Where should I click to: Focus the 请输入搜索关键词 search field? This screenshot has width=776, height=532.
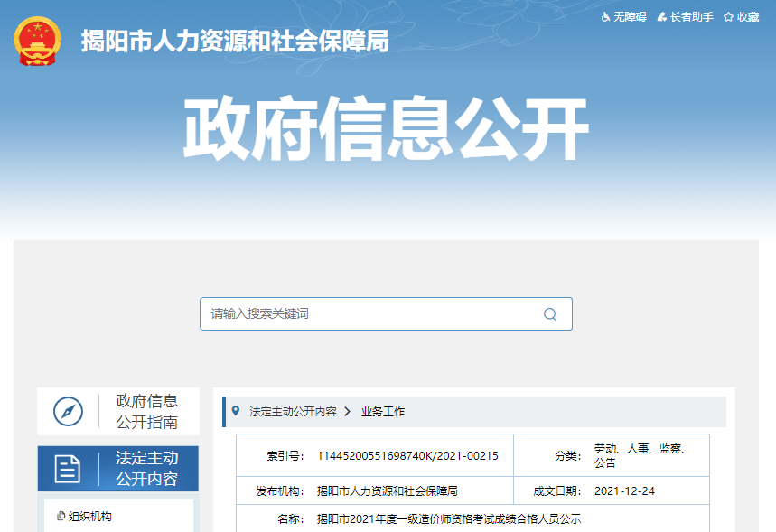[370, 314]
